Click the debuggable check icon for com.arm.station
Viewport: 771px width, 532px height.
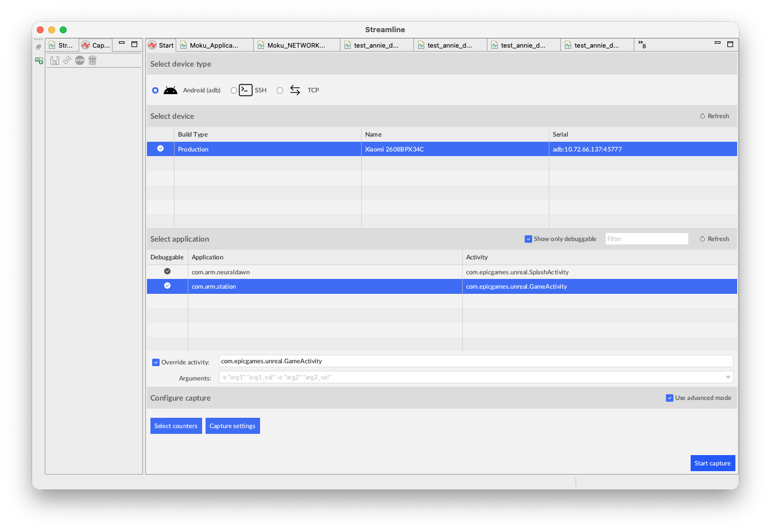point(168,286)
